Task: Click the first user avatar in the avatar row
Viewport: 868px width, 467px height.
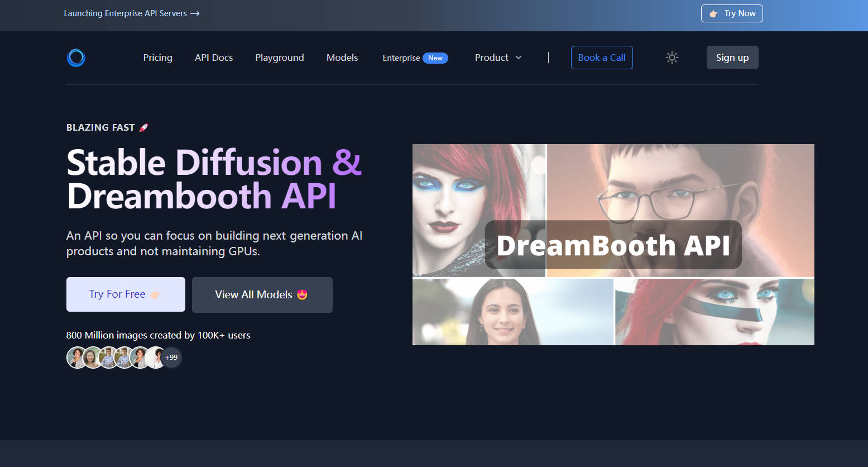Action: pos(77,358)
